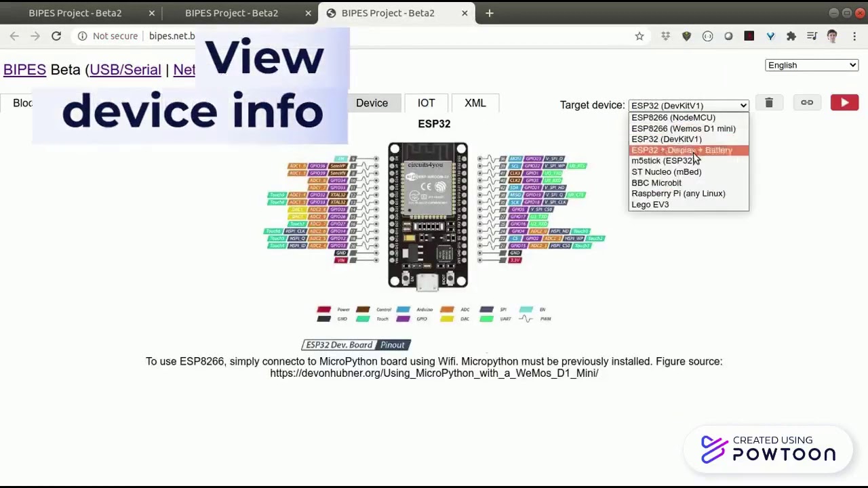Close the active third BIPES Project tab
This screenshot has height=488, width=868.
(x=465, y=13)
